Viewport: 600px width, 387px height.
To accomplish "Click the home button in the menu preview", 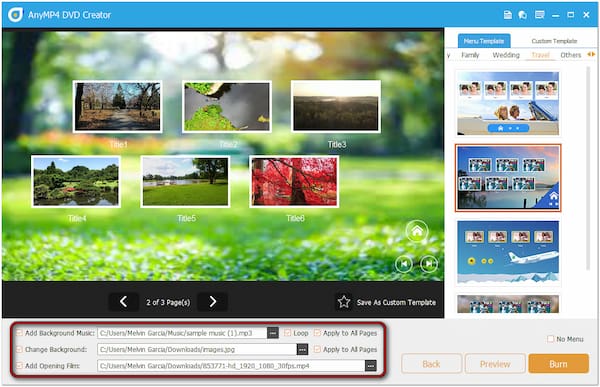I will point(417,231).
